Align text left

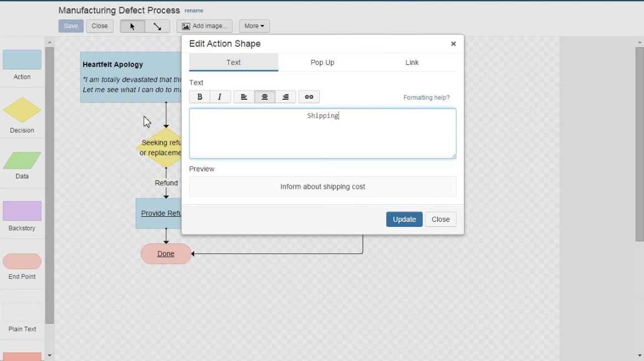pyautogui.click(x=244, y=96)
